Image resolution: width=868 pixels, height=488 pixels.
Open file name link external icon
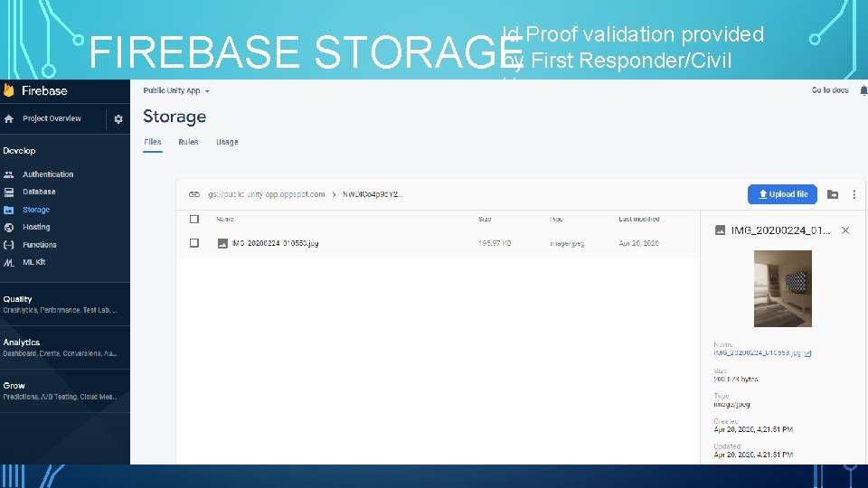(807, 353)
